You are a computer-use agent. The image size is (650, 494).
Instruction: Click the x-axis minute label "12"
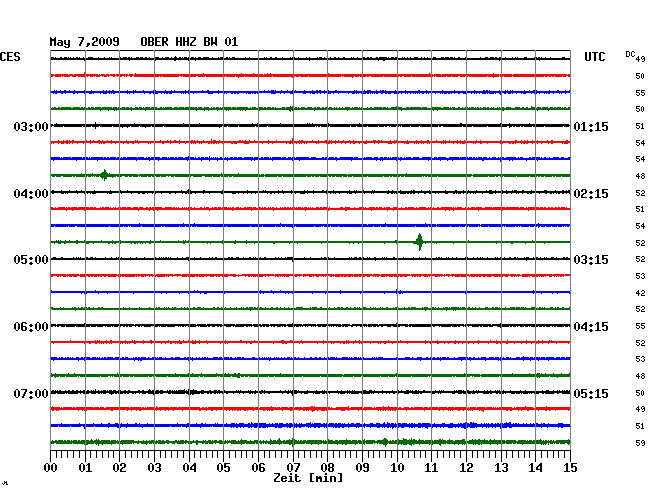pos(466,467)
